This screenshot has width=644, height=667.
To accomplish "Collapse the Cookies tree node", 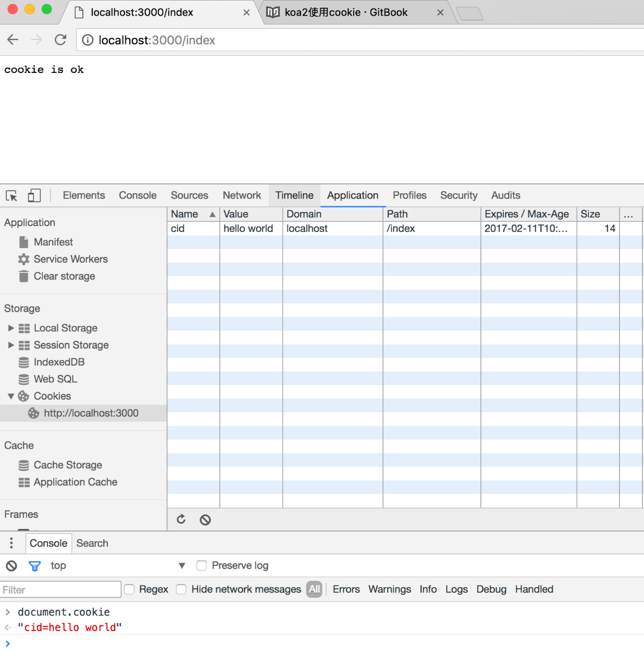I will pyautogui.click(x=11, y=397).
